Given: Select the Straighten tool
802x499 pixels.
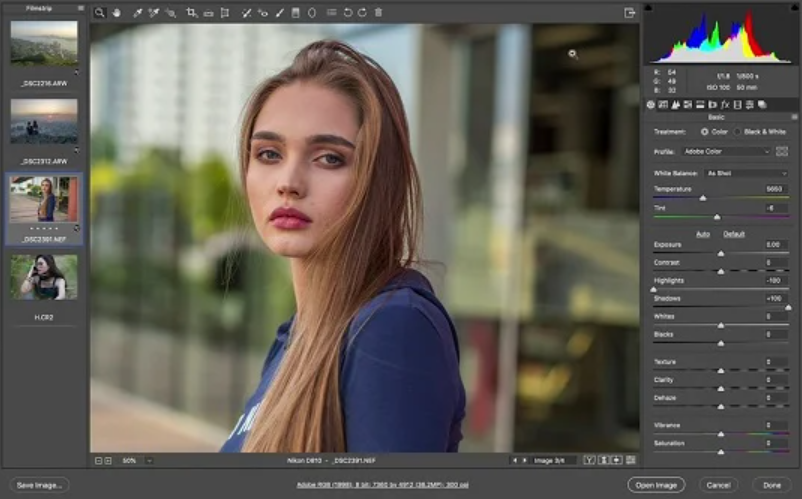Looking at the screenshot, I should tap(208, 13).
